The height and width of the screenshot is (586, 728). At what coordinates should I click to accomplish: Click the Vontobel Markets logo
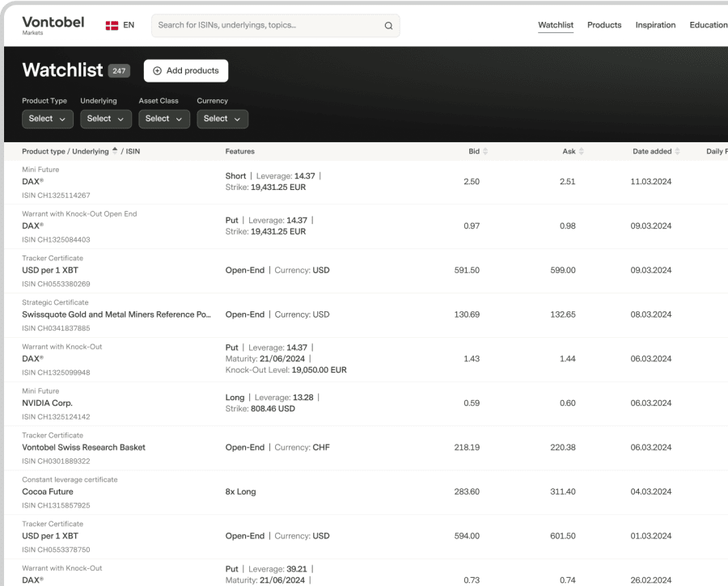53,25
